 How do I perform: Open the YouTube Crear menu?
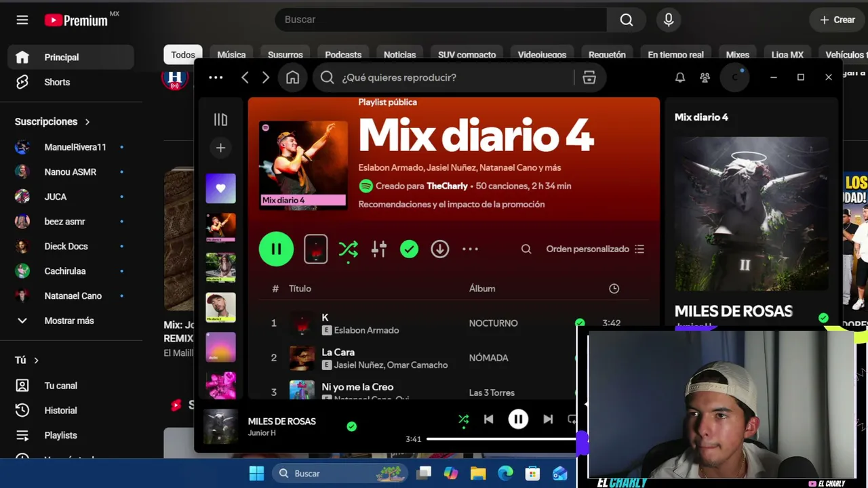[837, 20]
